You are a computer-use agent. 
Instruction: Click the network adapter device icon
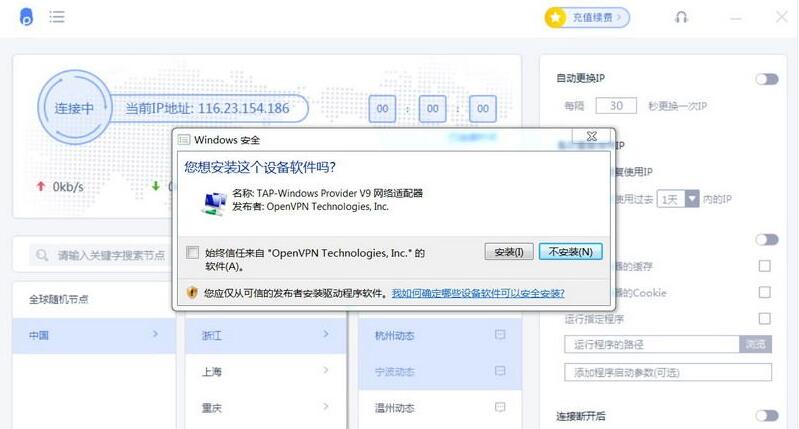tap(214, 203)
